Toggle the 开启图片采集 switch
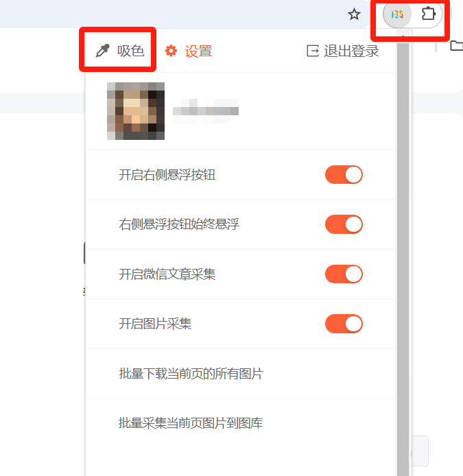The height and width of the screenshot is (476, 463). tap(344, 324)
